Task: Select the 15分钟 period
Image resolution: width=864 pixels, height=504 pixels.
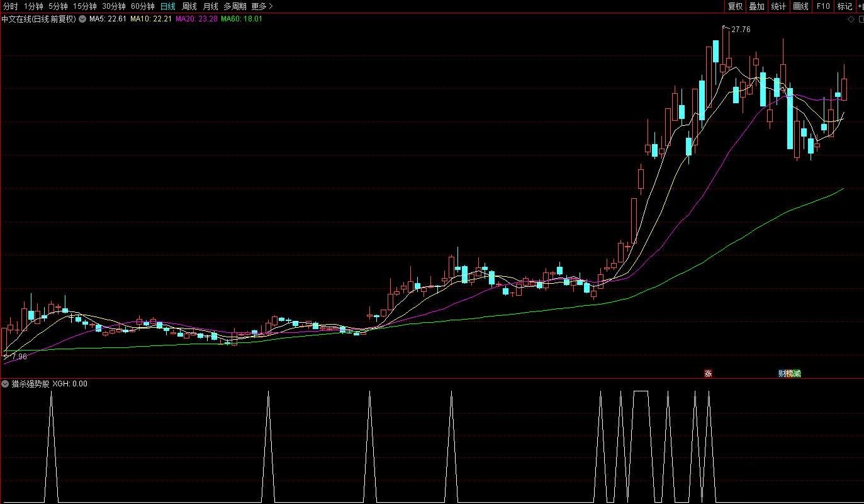Action: (x=84, y=6)
